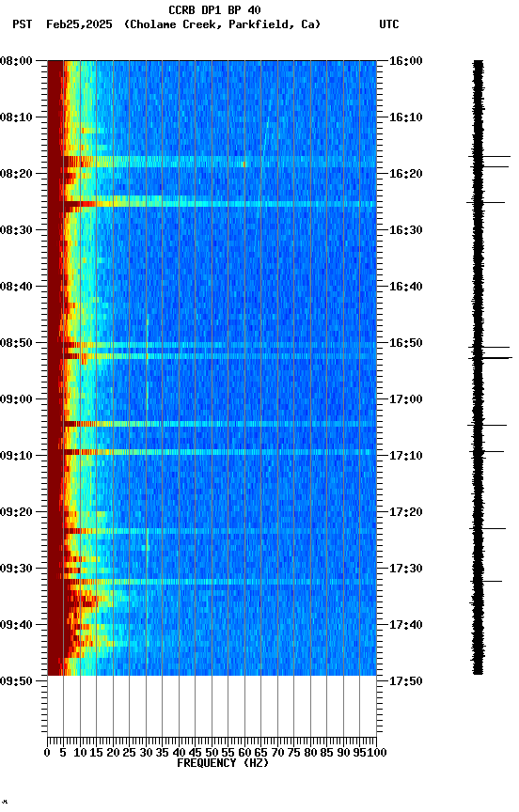Image resolution: width=519 pixels, height=812 pixels.
Task: Click the UTC time label "17:50"
Action: click(x=405, y=681)
